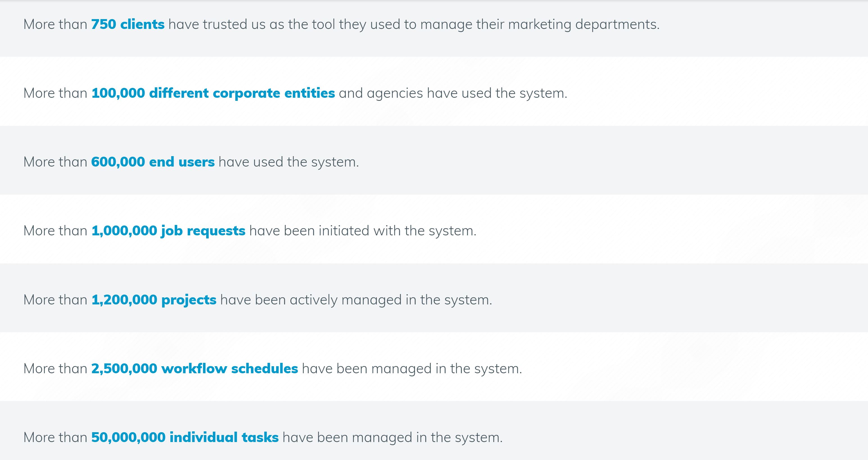Select "100,000 different corporate entities" highlighted text
Screen dimensions: 868x460
[x=213, y=93]
